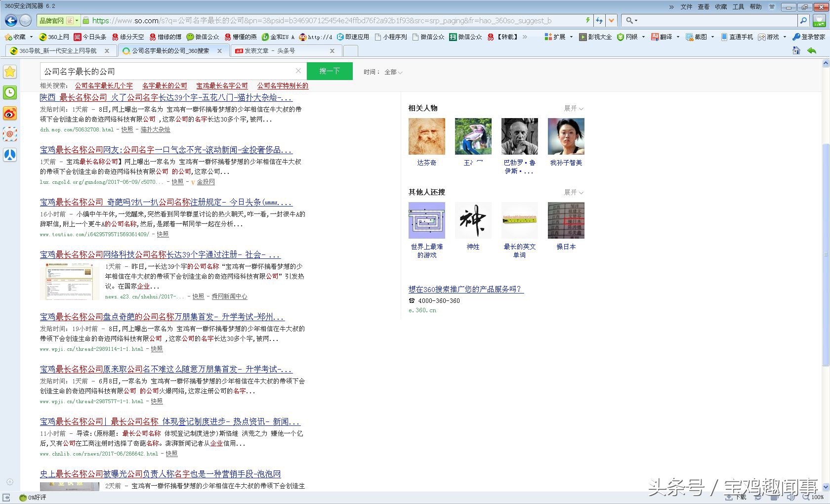Open 快照 for the dzh.mop.com result
This screenshot has height=504, width=830.
pyautogui.click(x=127, y=129)
